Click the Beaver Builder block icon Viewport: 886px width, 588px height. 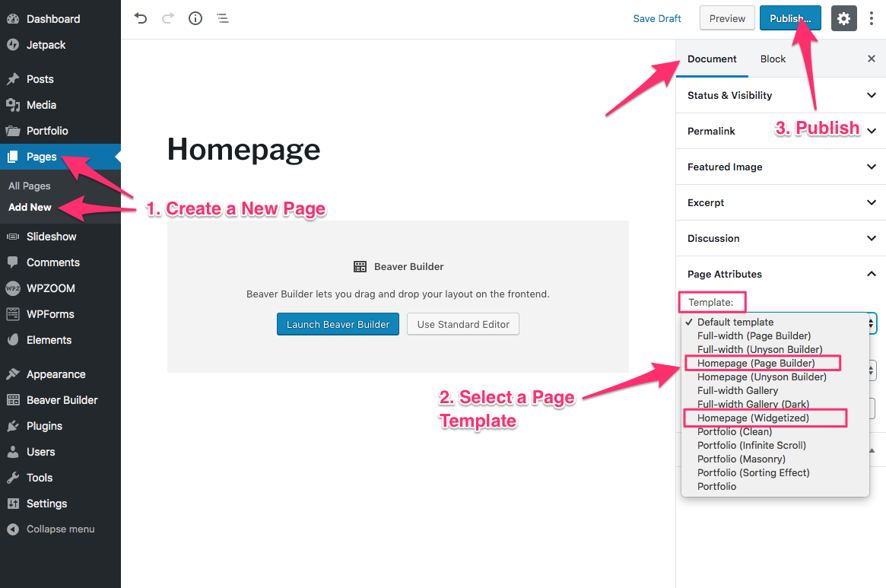click(x=360, y=267)
